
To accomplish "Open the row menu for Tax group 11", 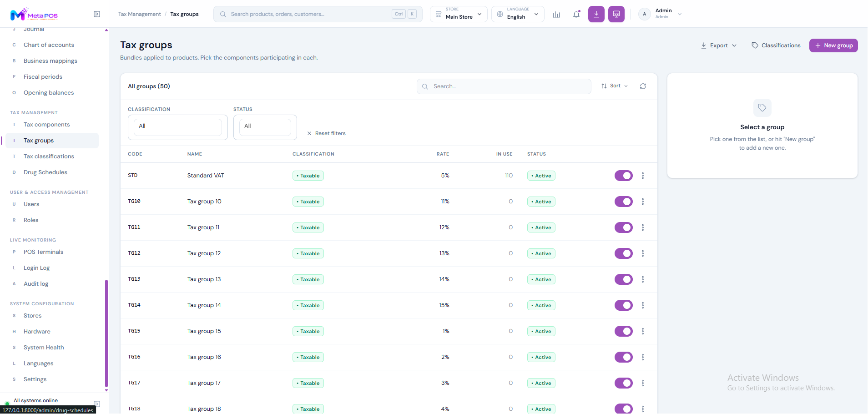I will coord(643,227).
